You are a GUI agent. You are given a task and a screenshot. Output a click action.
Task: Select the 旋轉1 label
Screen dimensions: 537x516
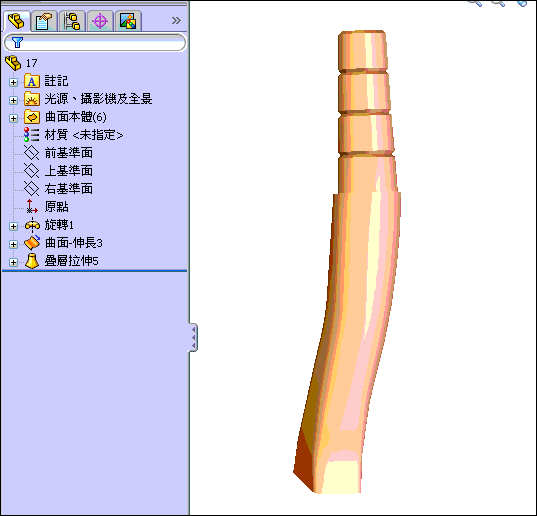(59, 225)
